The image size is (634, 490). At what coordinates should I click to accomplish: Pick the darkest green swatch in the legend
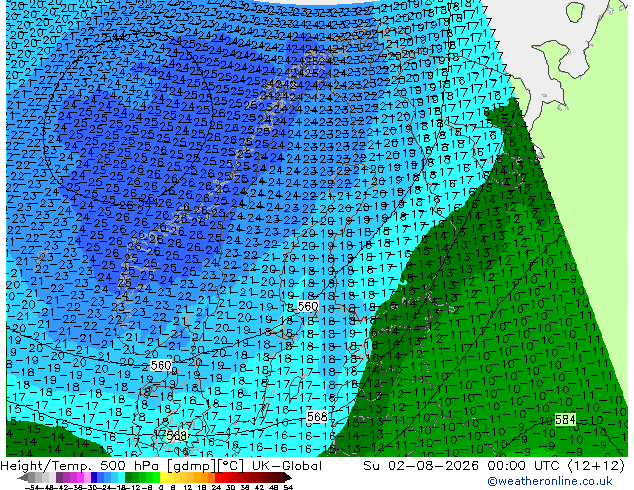pyautogui.click(x=128, y=478)
